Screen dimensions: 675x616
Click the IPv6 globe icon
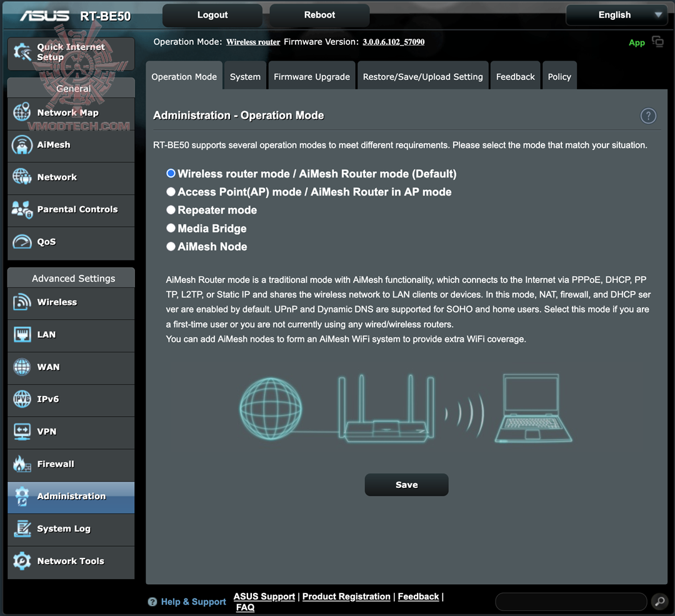click(22, 399)
